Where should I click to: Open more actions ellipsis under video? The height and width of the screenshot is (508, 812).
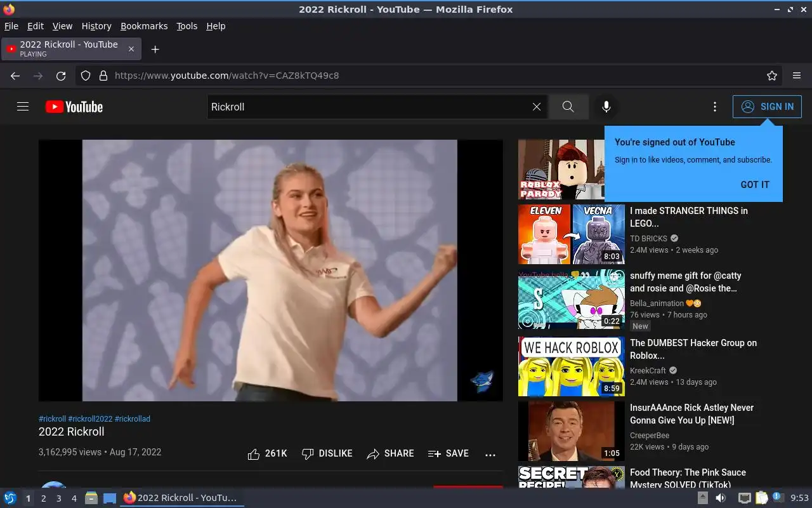coord(490,455)
